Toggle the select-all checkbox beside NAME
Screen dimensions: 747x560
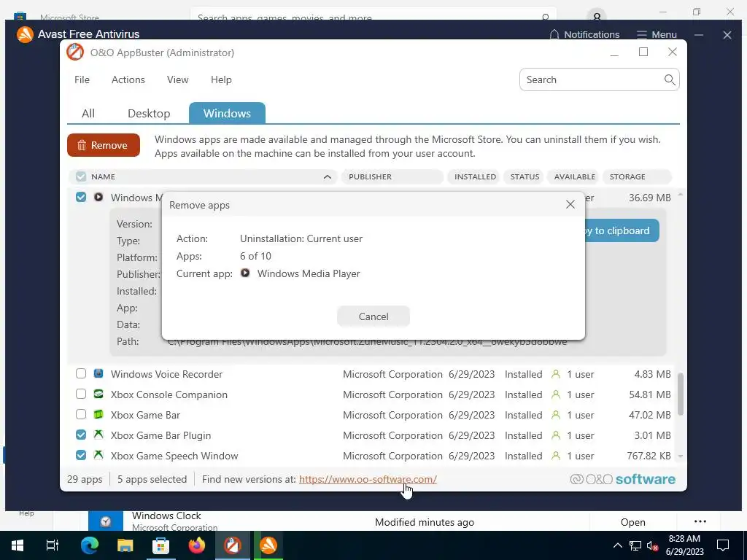(x=81, y=176)
